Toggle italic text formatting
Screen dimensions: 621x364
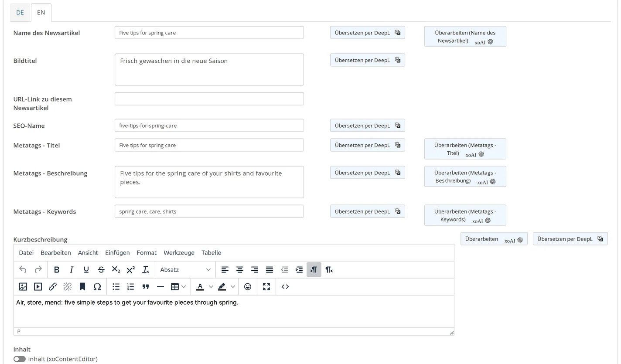point(72,270)
